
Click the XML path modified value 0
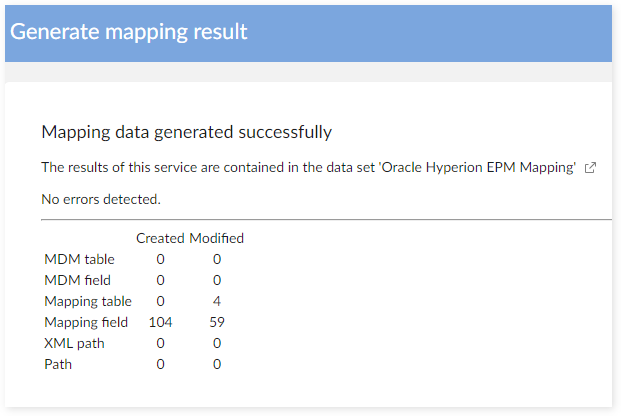217,343
